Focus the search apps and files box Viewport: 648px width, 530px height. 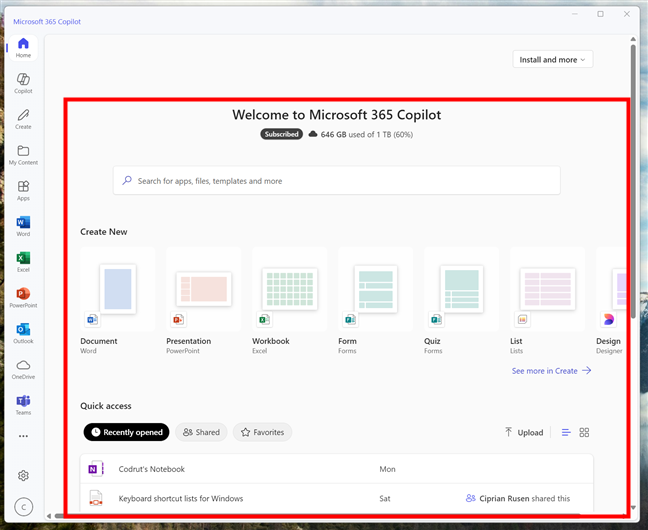coord(337,181)
